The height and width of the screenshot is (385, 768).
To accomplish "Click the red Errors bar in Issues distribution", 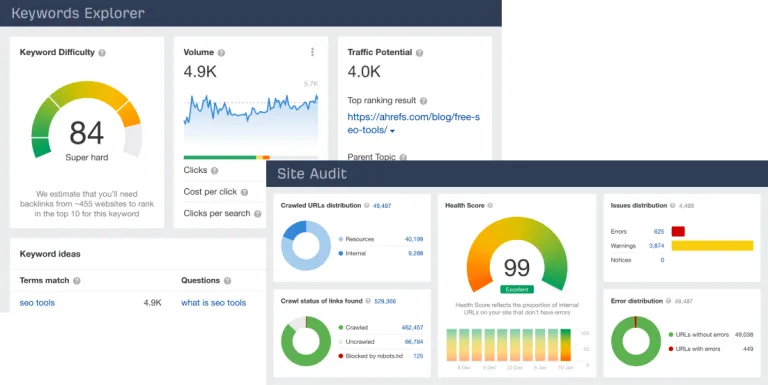I will coord(678,231).
